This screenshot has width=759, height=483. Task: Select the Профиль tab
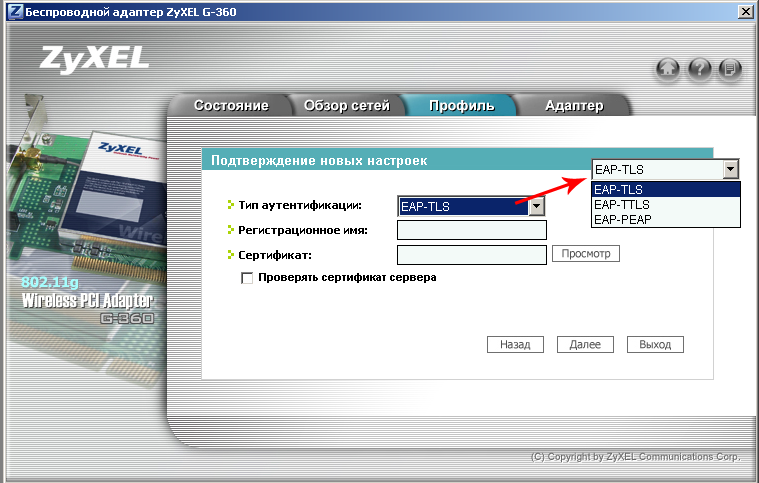tap(461, 106)
